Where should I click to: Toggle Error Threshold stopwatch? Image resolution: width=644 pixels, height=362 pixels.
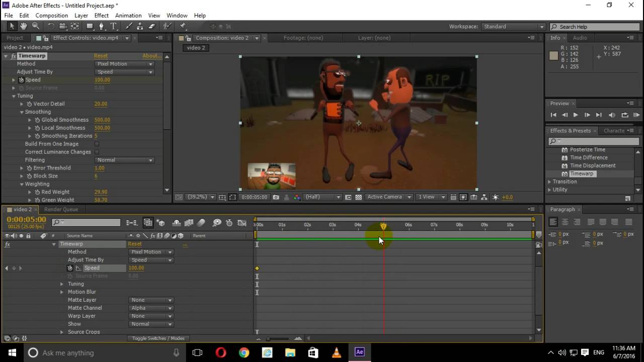coord(29,168)
